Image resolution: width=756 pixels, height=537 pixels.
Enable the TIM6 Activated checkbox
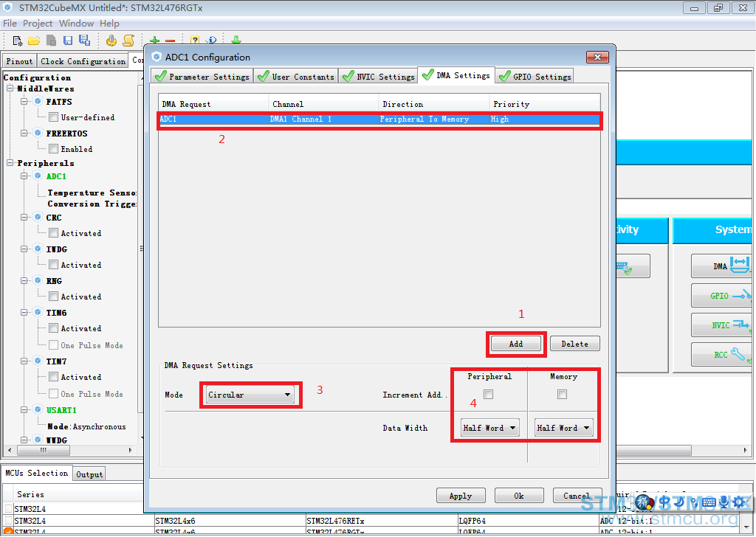[x=53, y=328]
